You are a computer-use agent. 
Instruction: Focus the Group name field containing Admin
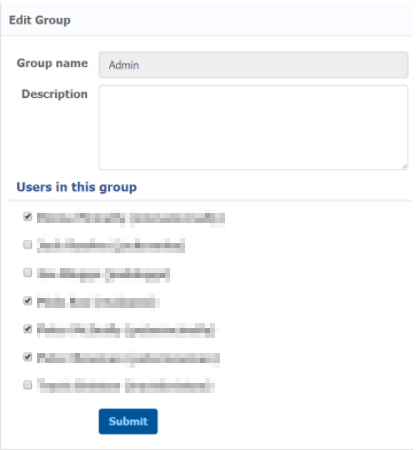(x=253, y=65)
